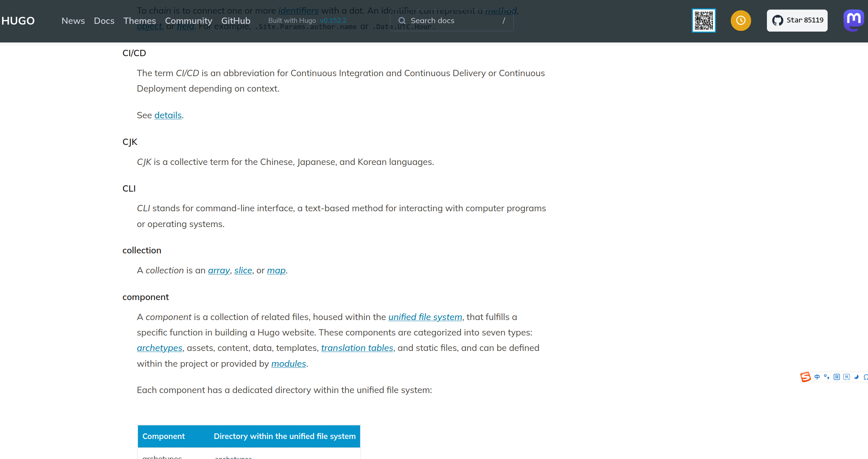Open the Themes menu item
Image resolution: width=868 pixels, height=459 pixels.
click(x=139, y=21)
